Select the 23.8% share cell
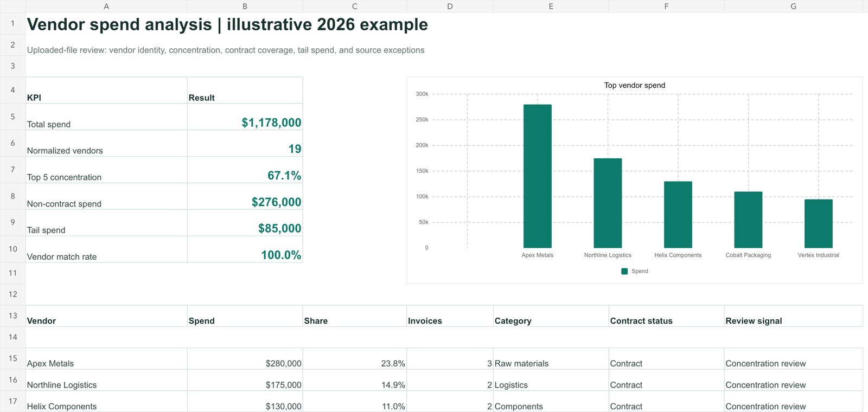Image resolution: width=868 pixels, height=412 pixels. click(x=355, y=358)
